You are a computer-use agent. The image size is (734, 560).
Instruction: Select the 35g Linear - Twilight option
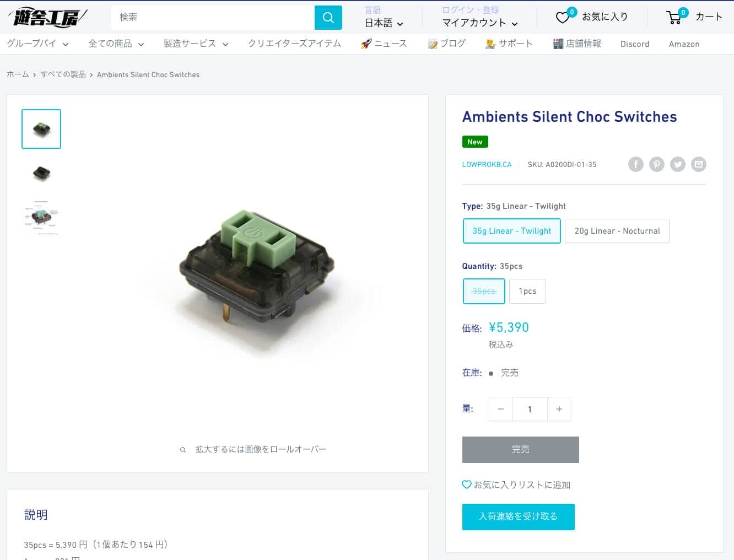coord(511,231)
